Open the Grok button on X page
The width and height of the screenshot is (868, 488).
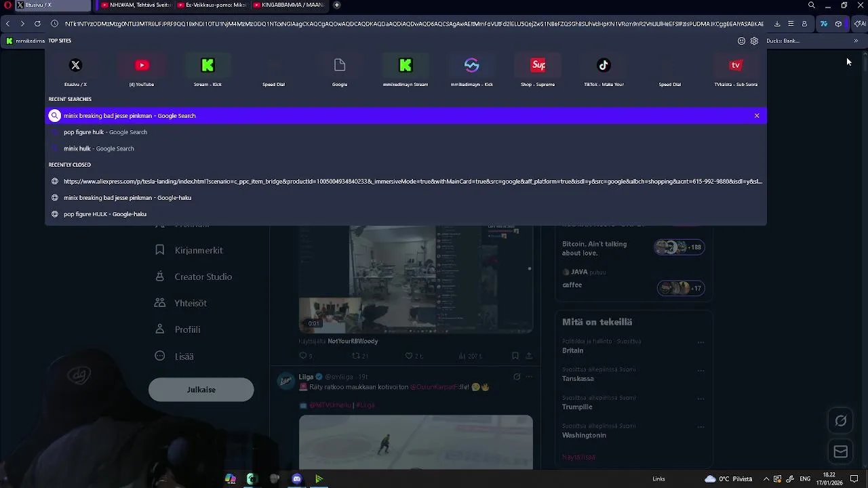click(841, 421)
